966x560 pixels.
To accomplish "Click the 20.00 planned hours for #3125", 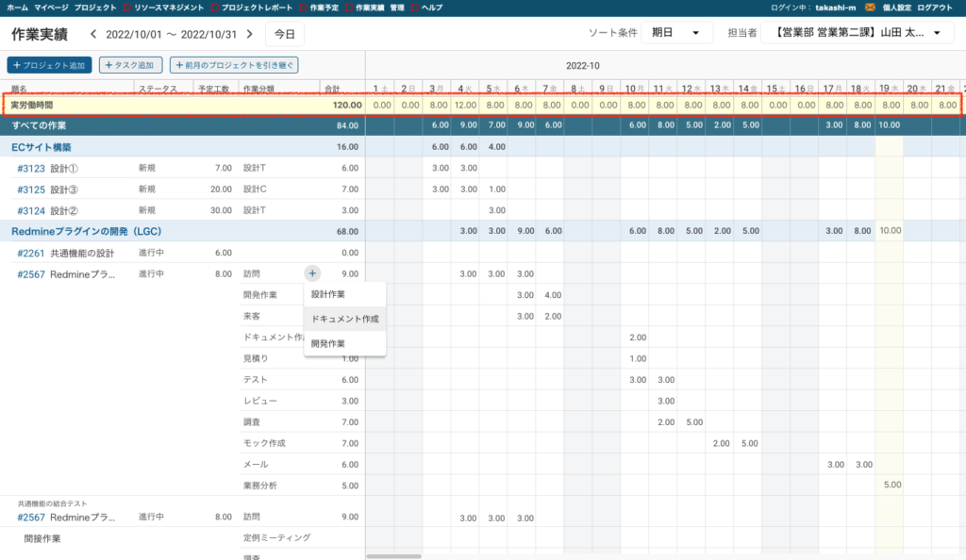I will [x=221, y=189].
